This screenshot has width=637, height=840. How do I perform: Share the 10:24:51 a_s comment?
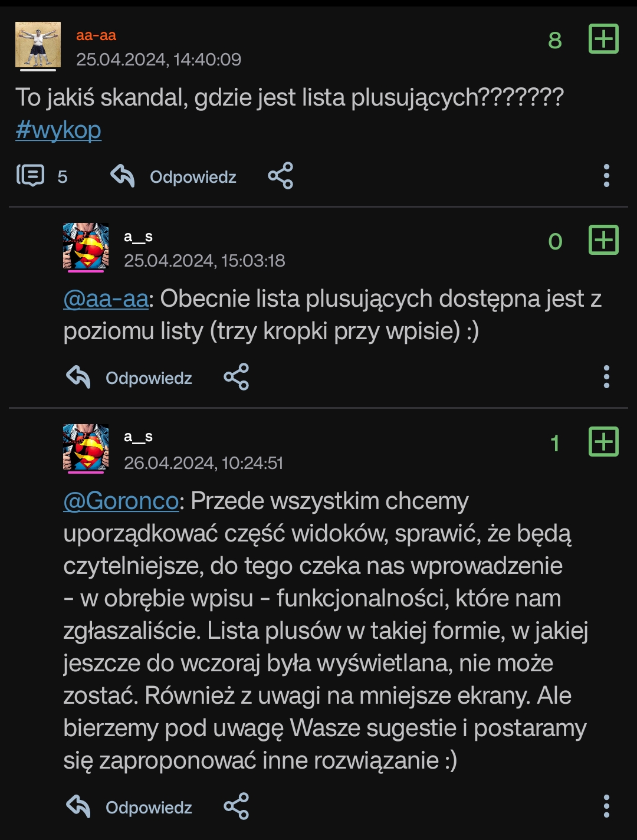(237, 806)
